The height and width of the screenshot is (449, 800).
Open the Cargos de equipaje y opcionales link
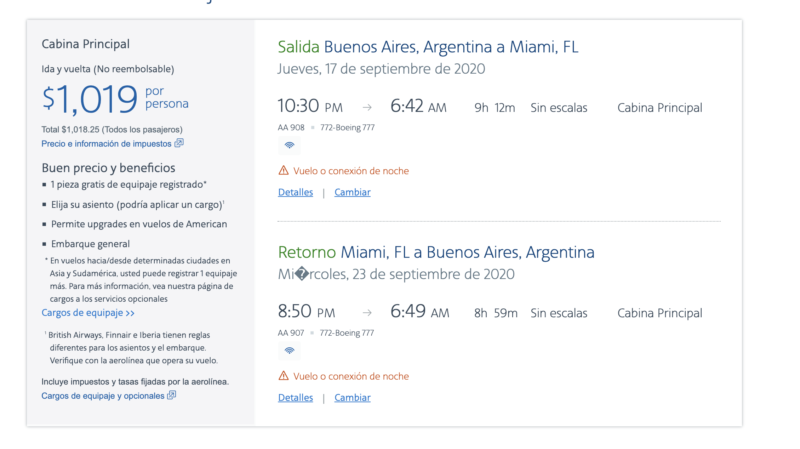(102, 396)
